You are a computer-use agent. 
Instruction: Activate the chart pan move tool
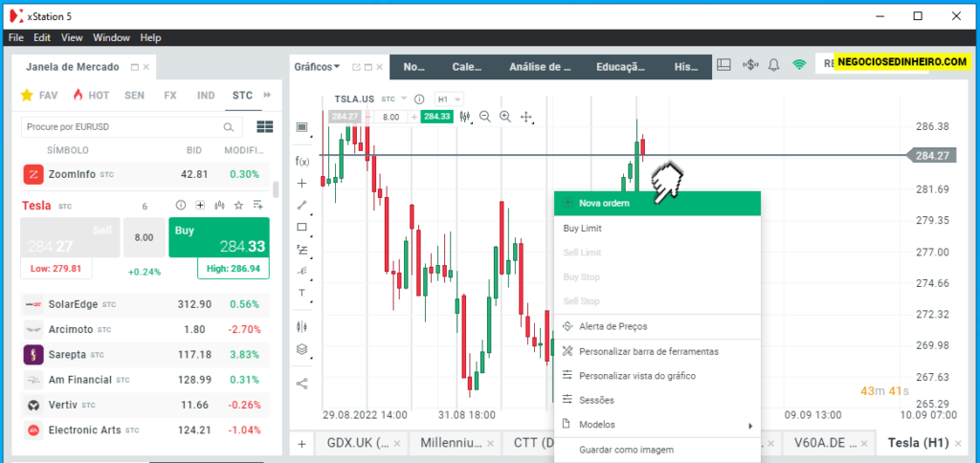click(x=525, y=116)
